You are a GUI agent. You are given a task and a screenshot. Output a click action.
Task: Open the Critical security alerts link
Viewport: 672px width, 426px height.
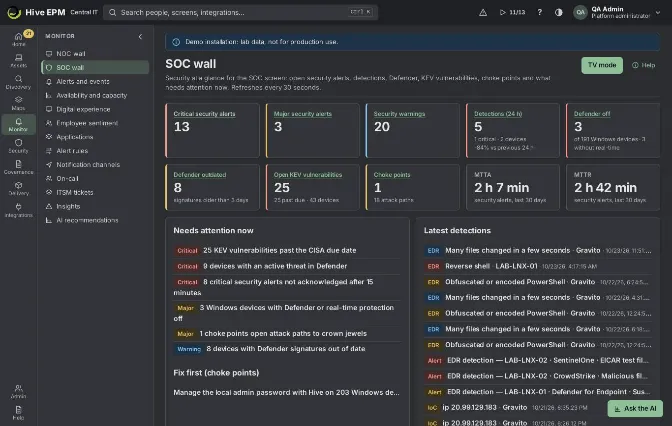click(204, 114)
